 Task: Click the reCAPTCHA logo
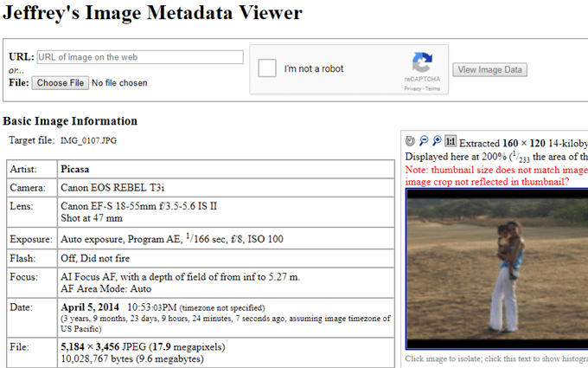[421, 63]
